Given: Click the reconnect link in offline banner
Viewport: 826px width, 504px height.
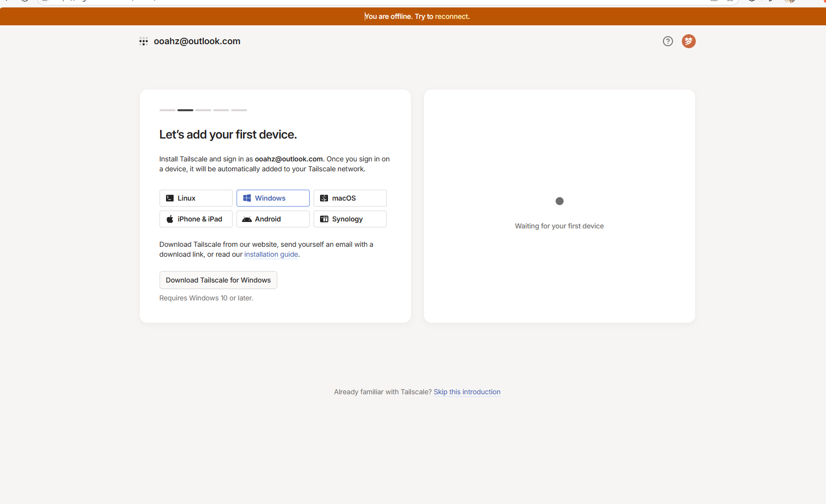Looking at the screenshot, I should 451,16.
